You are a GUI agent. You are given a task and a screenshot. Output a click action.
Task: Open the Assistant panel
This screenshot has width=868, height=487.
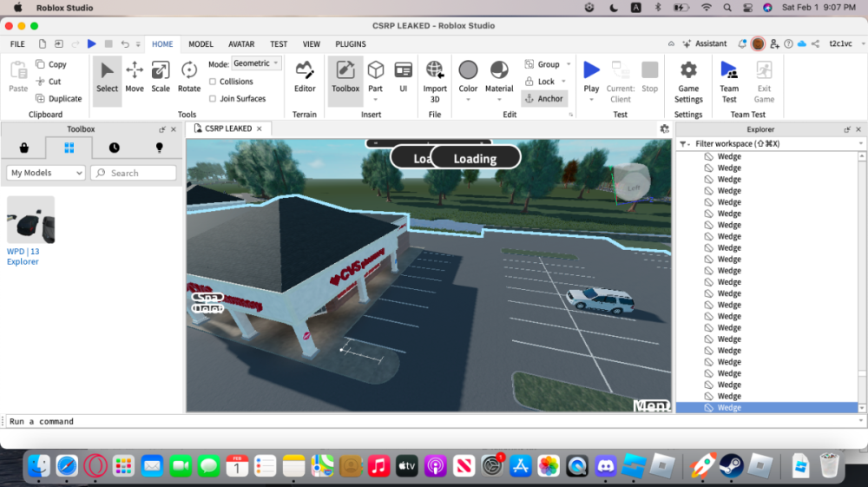[x=705, y=43]
